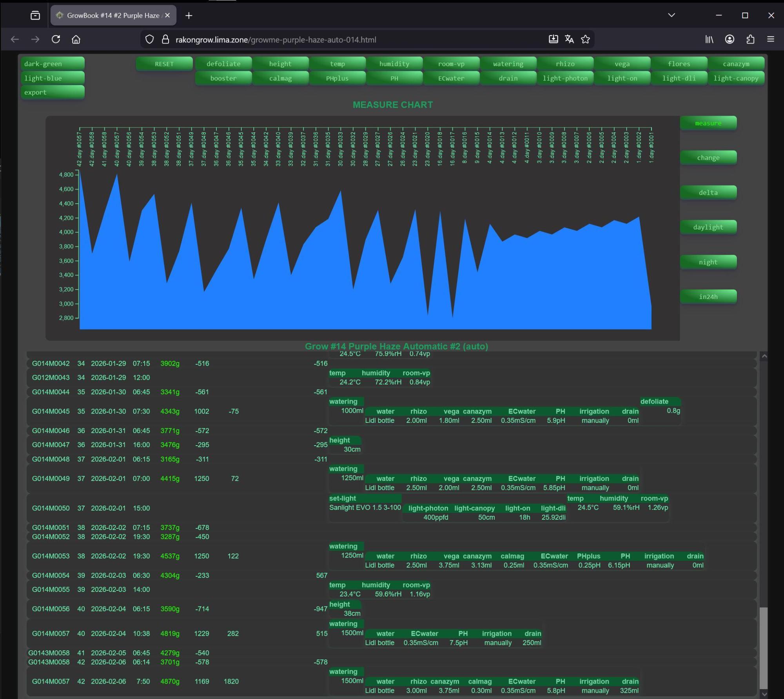This screenshot has width=784, height=699.
Task: Click the browser reload icon
Action: 56,39
